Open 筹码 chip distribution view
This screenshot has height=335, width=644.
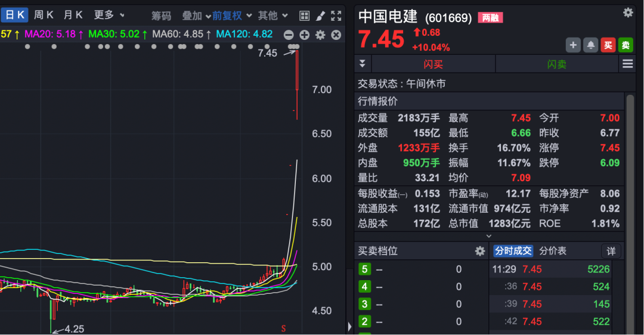[161, 15]
